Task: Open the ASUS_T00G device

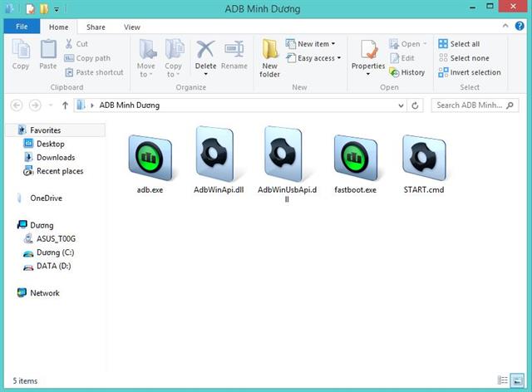Action: pos(50,238)
